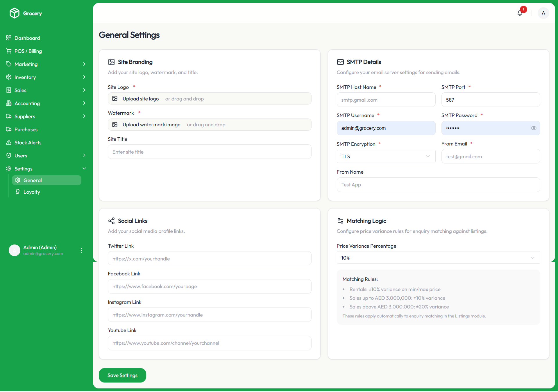Open the Accounting menu item
Viewport: 558px width, 392px height.
tap(27, 103)
